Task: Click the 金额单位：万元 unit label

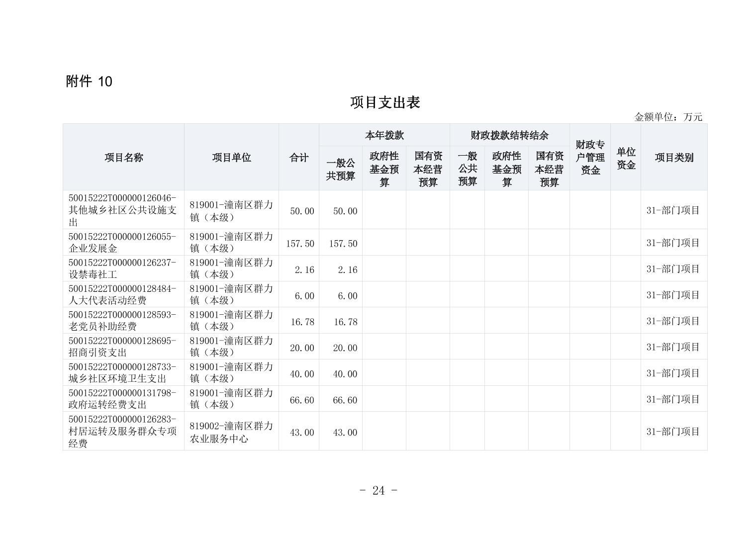Action: 667,117
